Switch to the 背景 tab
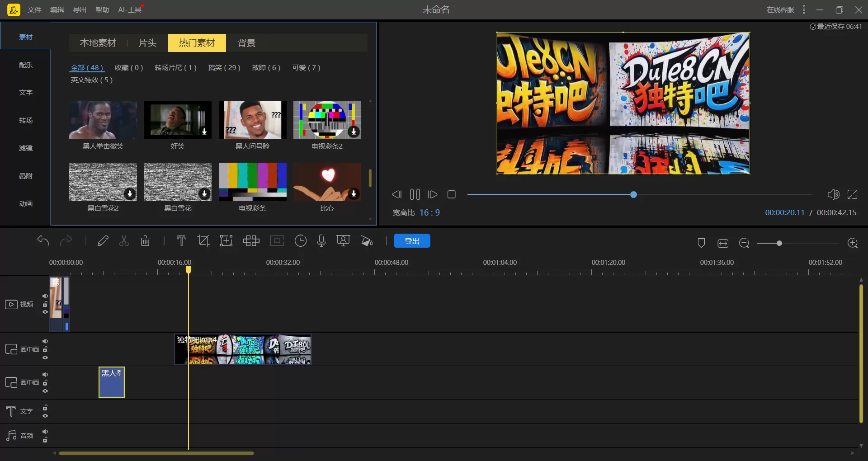 [246, 43]
